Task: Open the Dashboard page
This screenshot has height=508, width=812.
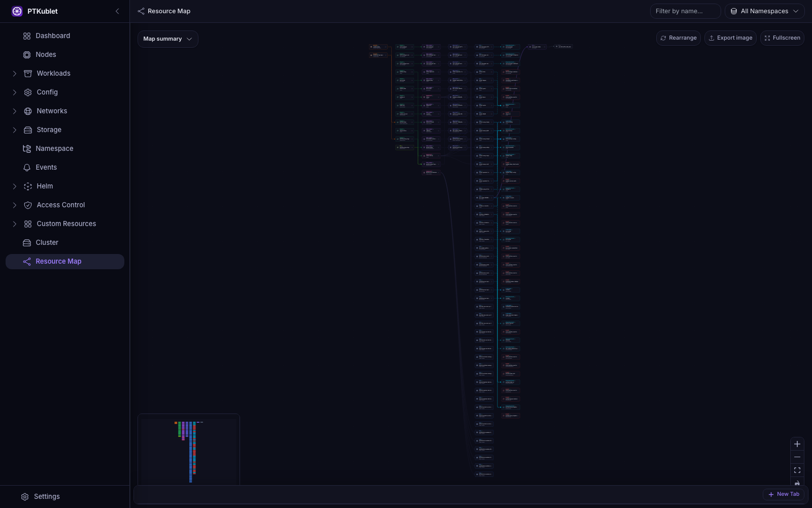Action: [x=65, y=36]
